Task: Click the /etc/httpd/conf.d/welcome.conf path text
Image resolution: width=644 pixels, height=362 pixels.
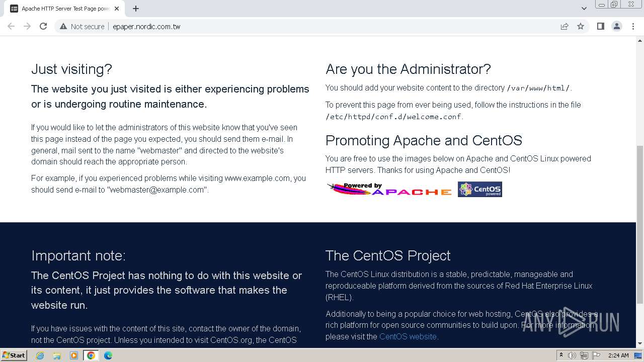Action: 393,117
